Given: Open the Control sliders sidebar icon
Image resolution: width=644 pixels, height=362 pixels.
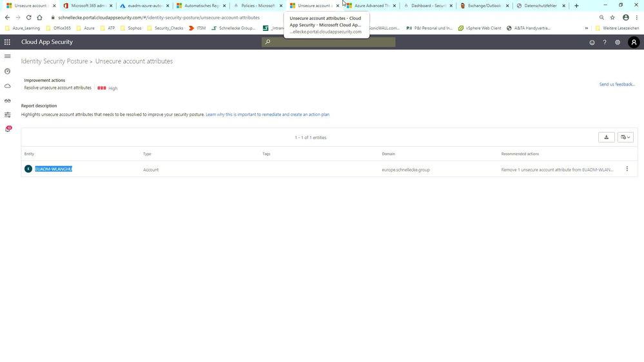Looking at the screenshot, I should pos(7,115).
